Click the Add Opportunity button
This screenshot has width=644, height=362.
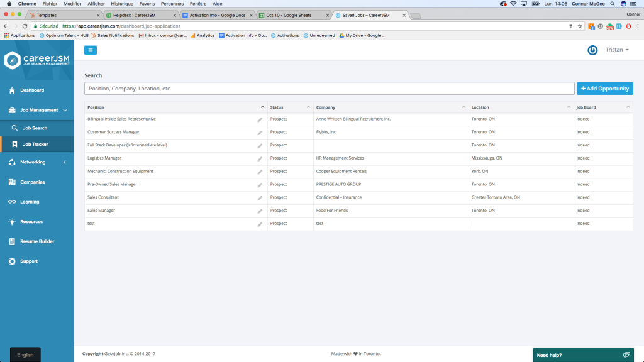604,89
